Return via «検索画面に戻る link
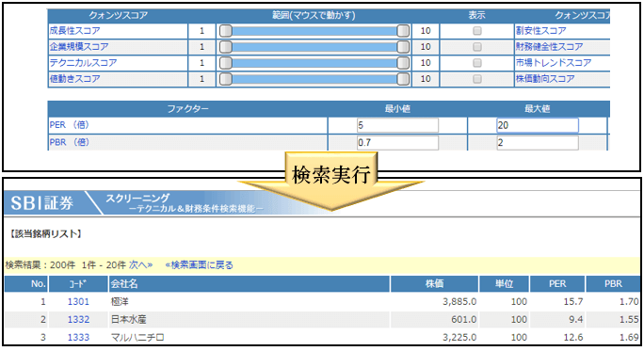 point(200,265)
